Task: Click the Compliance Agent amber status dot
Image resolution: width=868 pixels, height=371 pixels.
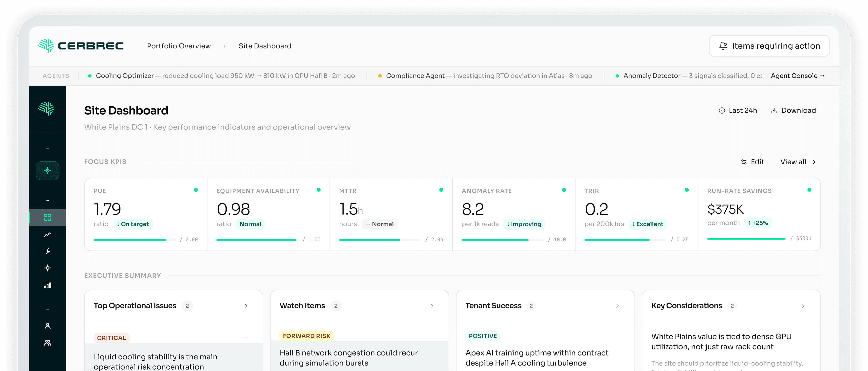Action: [380, 76]
